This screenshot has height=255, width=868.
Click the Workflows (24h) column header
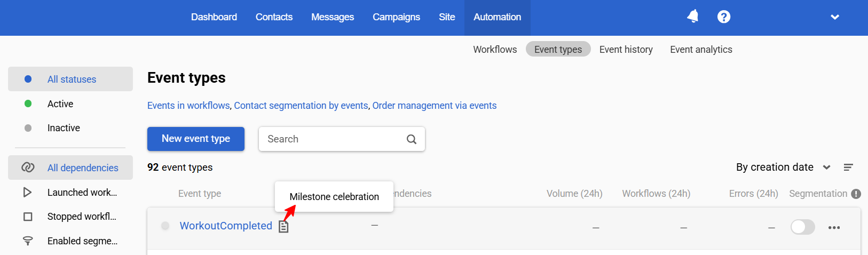(x=656, y=194)
